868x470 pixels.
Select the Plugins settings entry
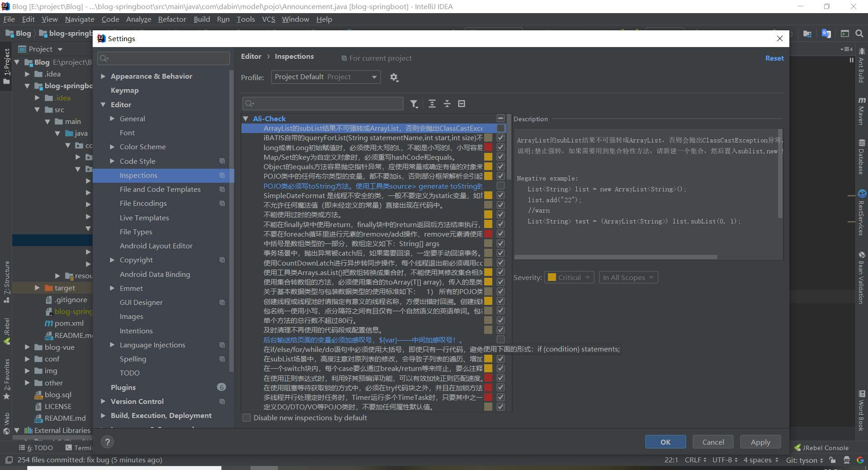[x=123, y=388]
